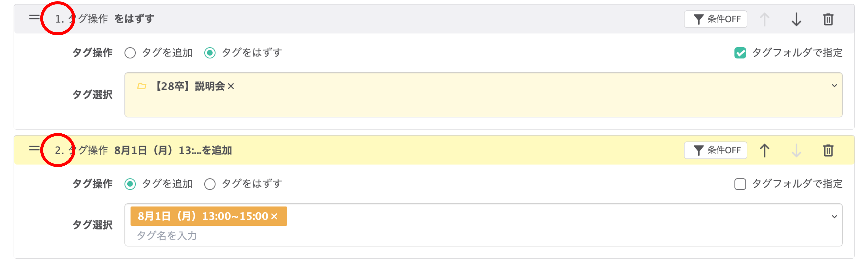
Task: Remove the 【28卒】説明会 folder tag
Action: 231,86
